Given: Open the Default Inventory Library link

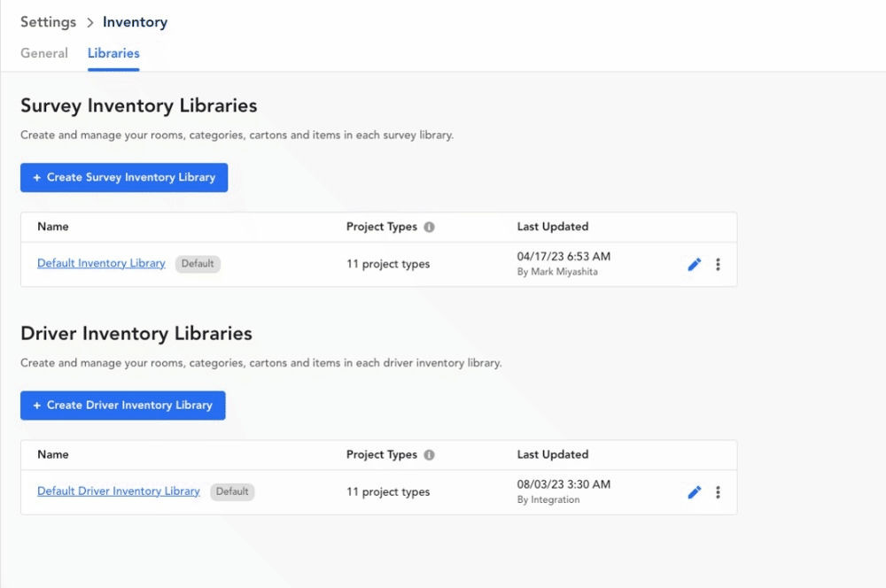Looking at the screenshot, I should pyautogui.click(x=101, y=263).
